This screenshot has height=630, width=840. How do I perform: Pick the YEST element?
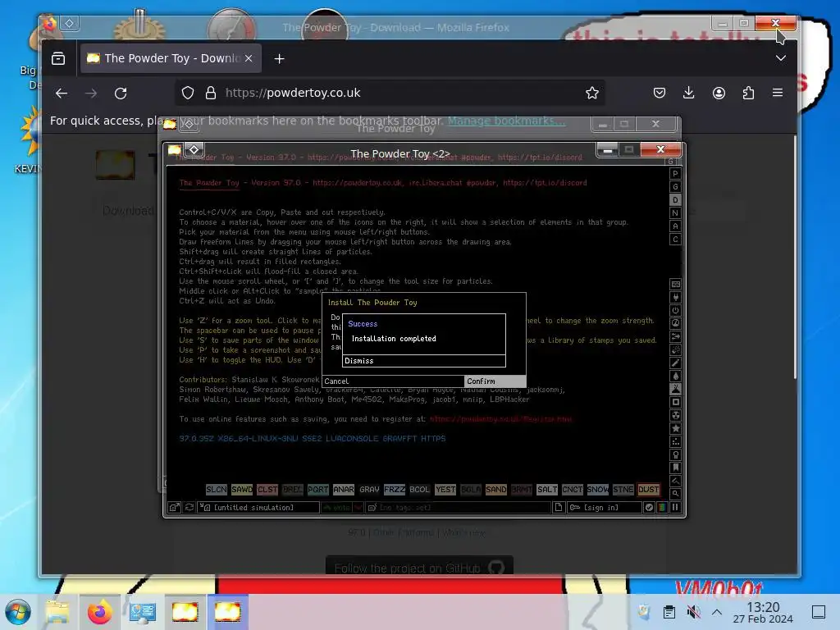[x=445, y=490]
